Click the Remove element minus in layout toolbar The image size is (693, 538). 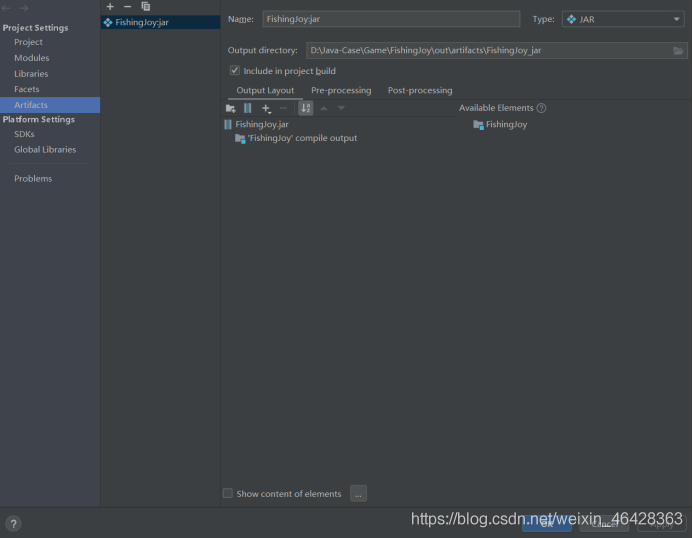pos(283,108)
